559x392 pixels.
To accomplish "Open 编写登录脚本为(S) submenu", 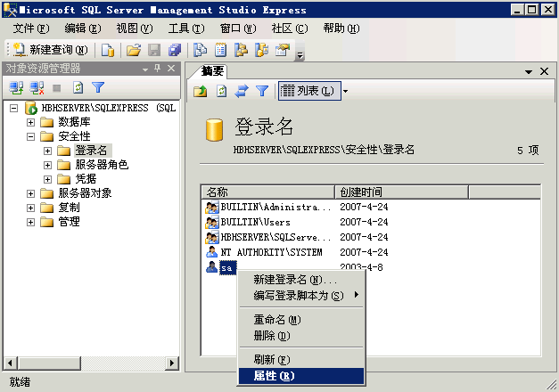I will pyautogui.click(x=301, y=296).
